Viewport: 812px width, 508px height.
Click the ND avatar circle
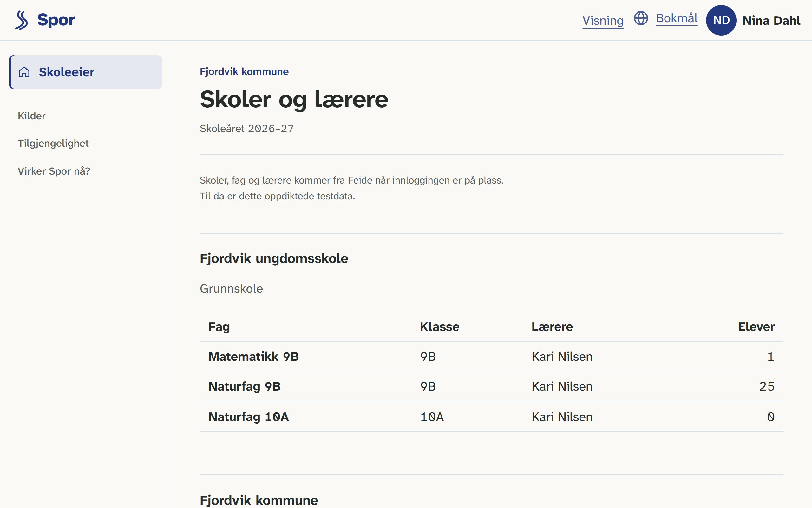coord(721,20)
